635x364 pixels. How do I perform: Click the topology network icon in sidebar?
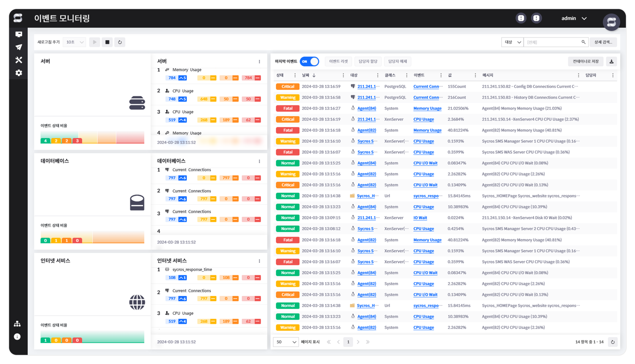(x=17, y=324)
